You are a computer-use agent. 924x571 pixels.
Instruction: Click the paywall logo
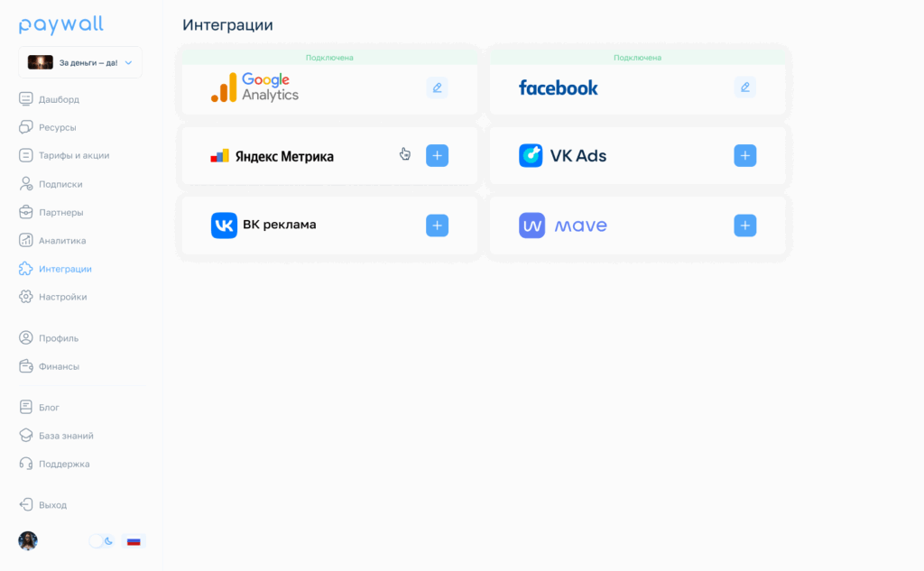61,24
